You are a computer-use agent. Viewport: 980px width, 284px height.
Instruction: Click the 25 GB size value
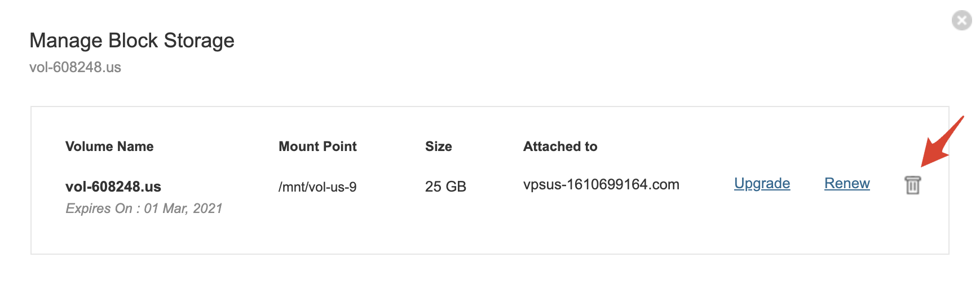click(x=445, y=187)
